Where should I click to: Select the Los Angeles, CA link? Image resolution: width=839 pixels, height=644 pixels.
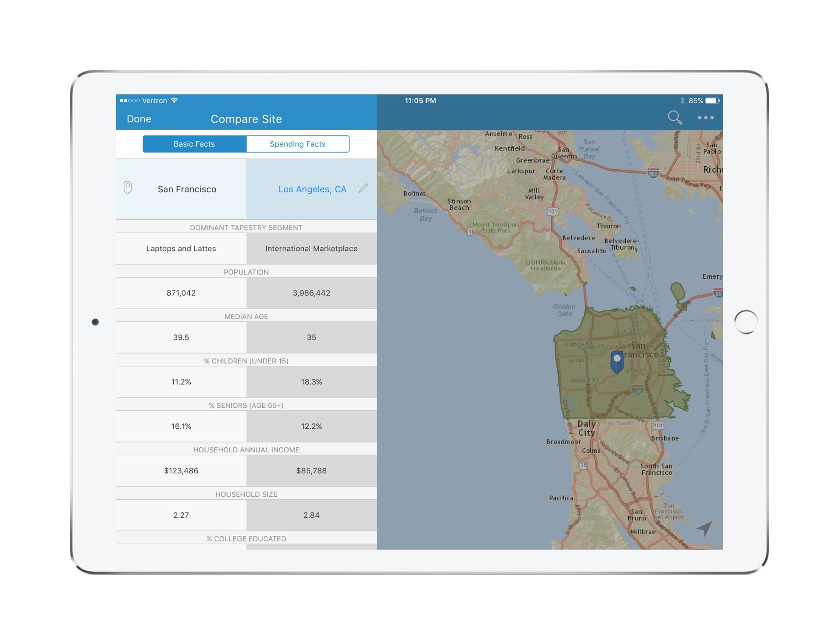(x=312, y=189)
